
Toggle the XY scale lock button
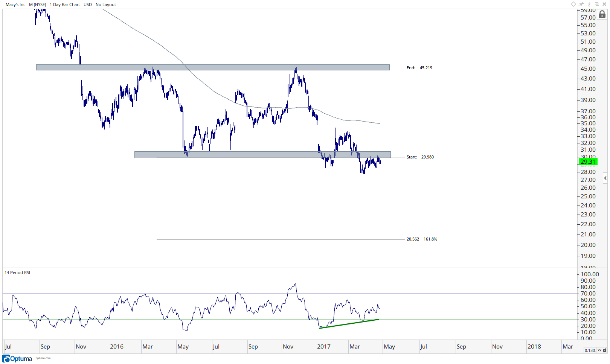point(602,350)
